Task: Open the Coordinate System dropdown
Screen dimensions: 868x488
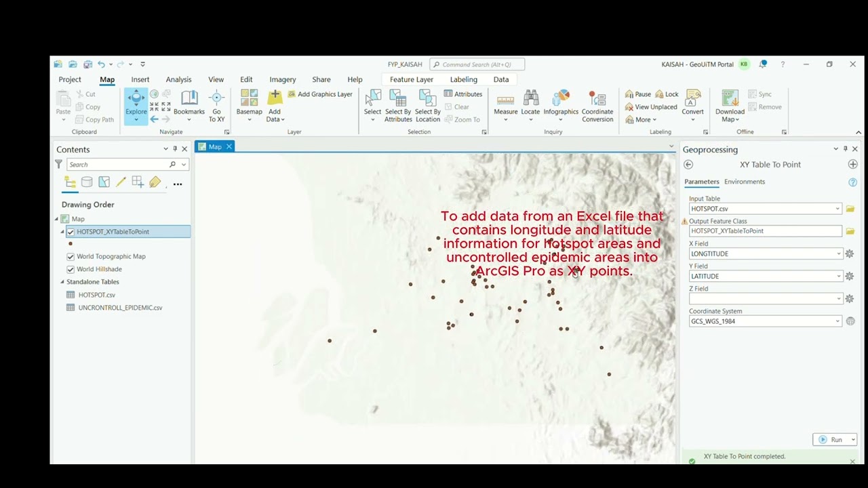Action: click(x=837, y=321)
